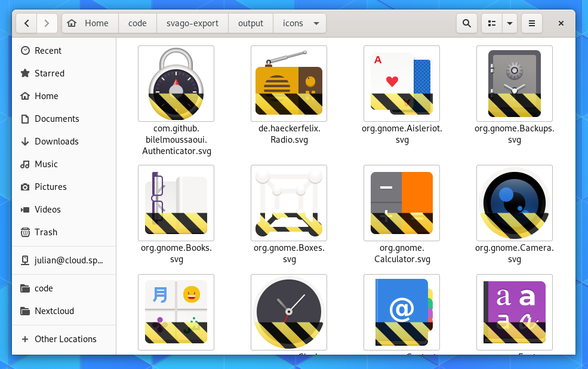588x369 pixels.
Task: Open Trash in sidebar
Action: (x=64, y=232)
